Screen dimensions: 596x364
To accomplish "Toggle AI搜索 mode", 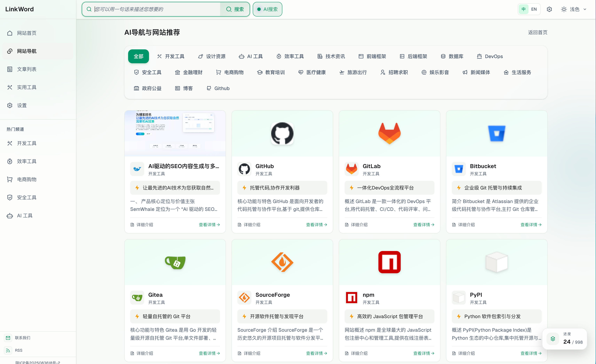I will 267,9.
